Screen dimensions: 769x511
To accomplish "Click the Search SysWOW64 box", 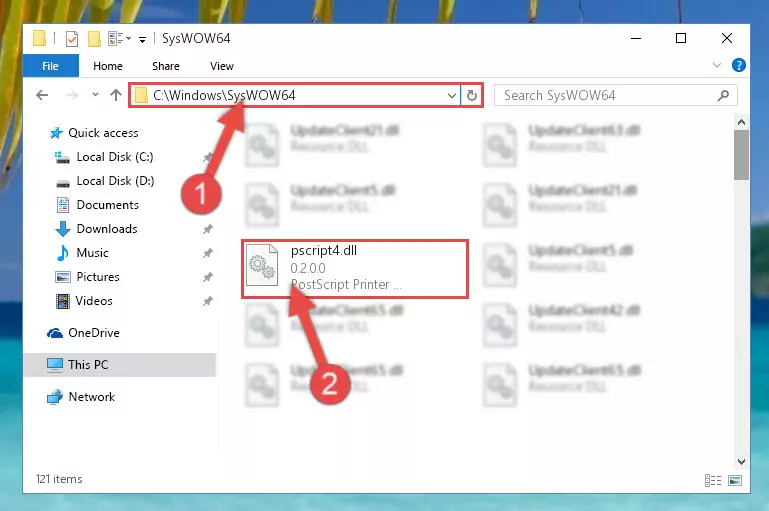I will [615, 95].
